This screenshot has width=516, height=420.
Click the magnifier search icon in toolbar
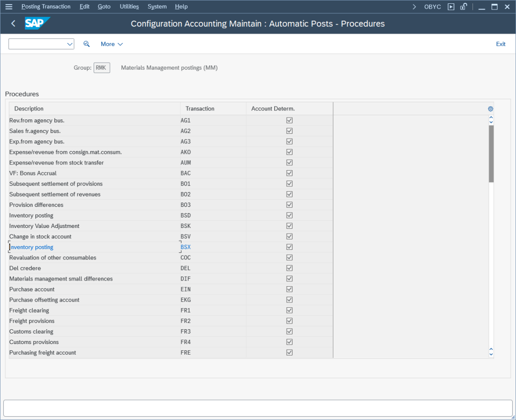click(86, 44)
